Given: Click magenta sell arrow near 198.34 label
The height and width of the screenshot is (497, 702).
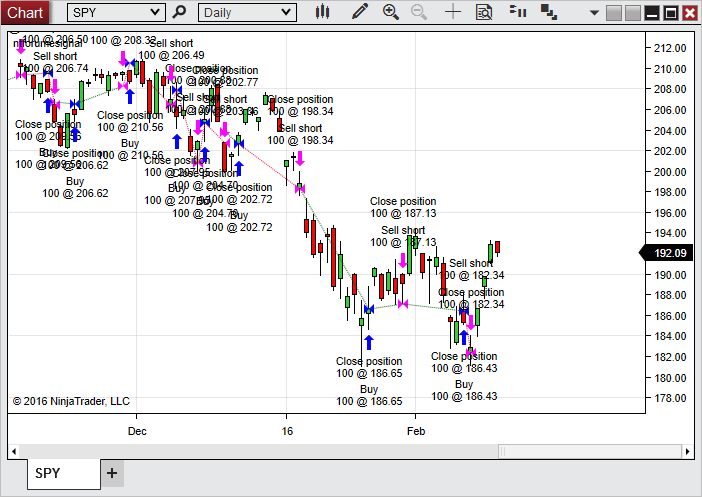Looking at the screenshot, I should point(300,159).
